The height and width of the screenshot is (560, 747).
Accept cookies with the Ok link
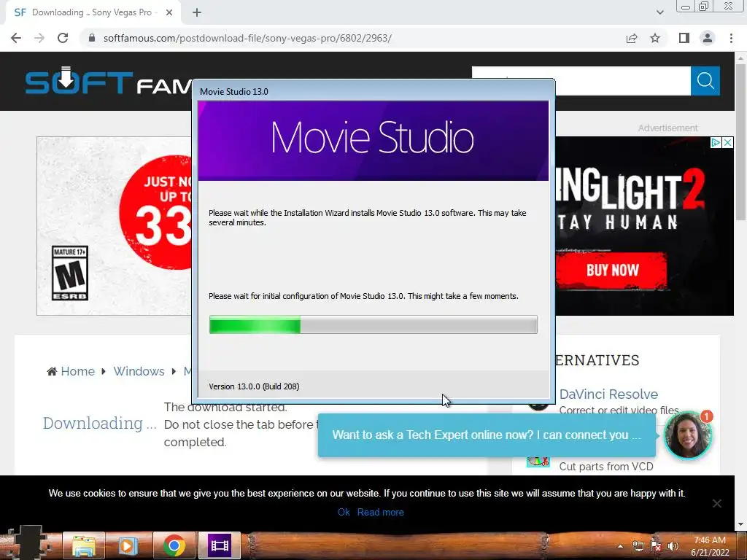(344, 512)
